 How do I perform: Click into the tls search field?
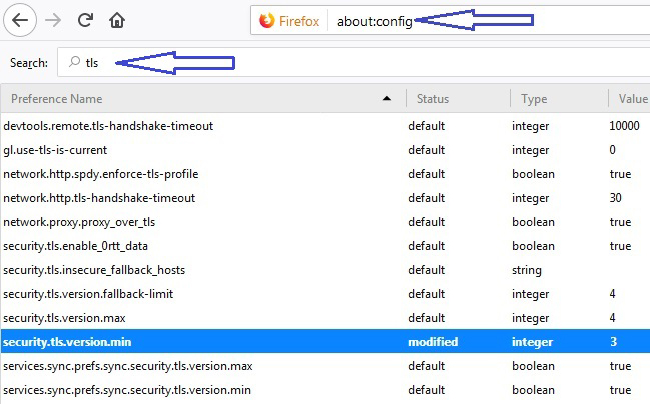pos(354,62)
